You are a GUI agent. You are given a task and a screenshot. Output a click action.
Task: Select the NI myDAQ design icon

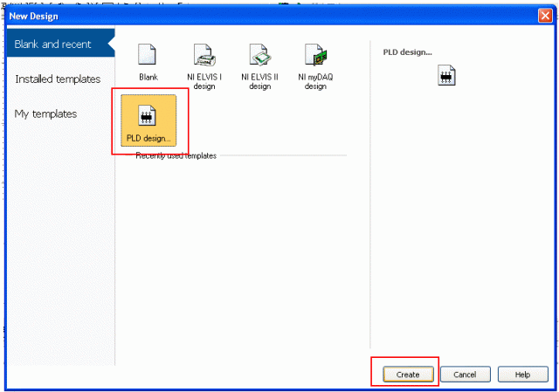click(x=315, y=55)
